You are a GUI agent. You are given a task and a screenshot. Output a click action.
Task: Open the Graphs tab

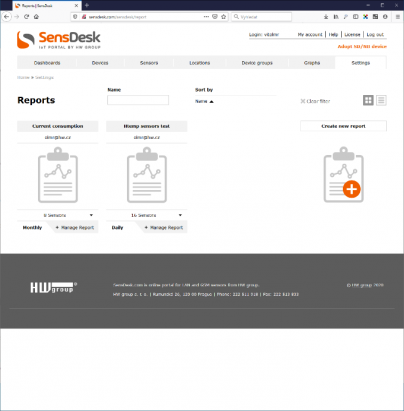point(312,63)
